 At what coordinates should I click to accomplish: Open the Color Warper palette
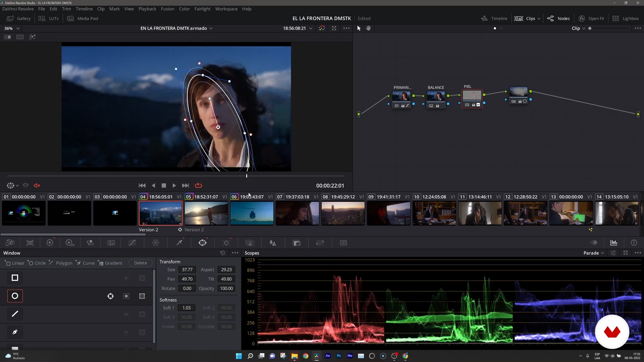(156, 243)
